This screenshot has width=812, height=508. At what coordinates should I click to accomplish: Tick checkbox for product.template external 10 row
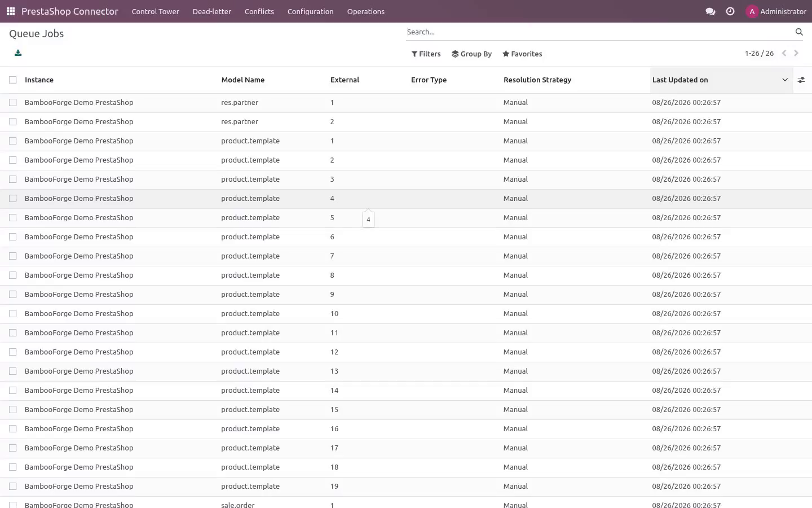tap(13, 314)
